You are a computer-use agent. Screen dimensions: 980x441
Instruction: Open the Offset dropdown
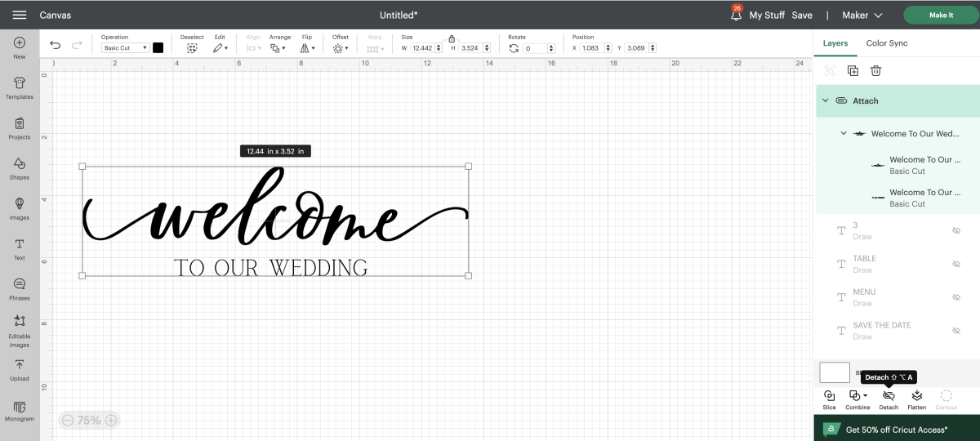tap(341, 48)
